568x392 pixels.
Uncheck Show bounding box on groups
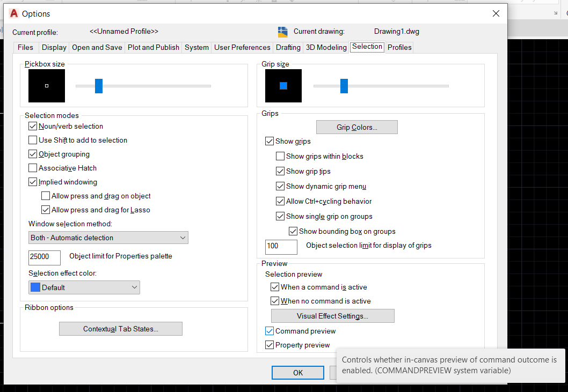(x=293, y=231)
